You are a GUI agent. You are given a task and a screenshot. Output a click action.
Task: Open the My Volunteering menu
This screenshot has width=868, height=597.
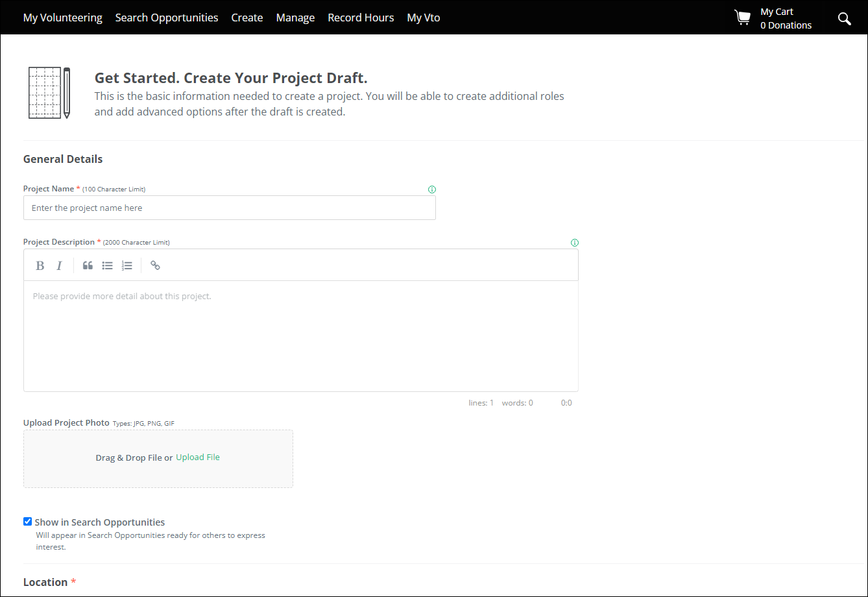click(x=63, y=18)
